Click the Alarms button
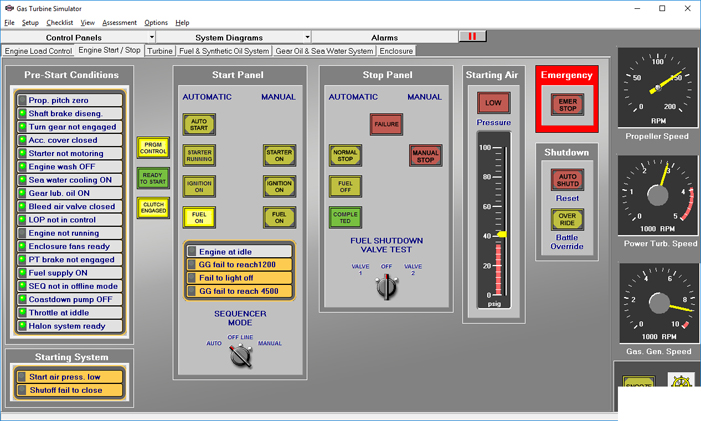The image size is (701, 421). (x=384, y=38)
